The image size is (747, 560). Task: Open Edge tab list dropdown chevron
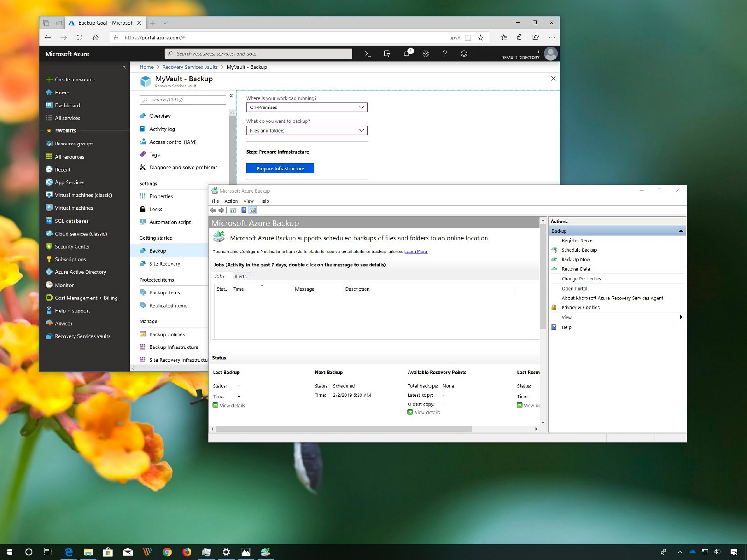(x=165, y=23)
